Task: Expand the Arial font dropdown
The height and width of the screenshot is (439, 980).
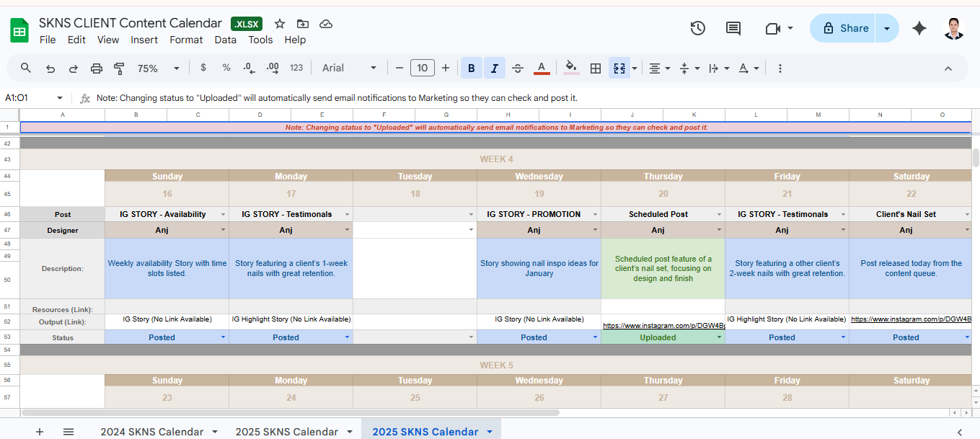Action: point(350,68)
